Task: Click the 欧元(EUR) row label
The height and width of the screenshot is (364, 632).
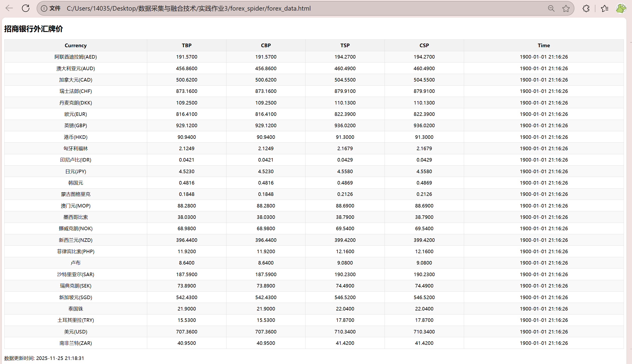Action: pos(75,114)
